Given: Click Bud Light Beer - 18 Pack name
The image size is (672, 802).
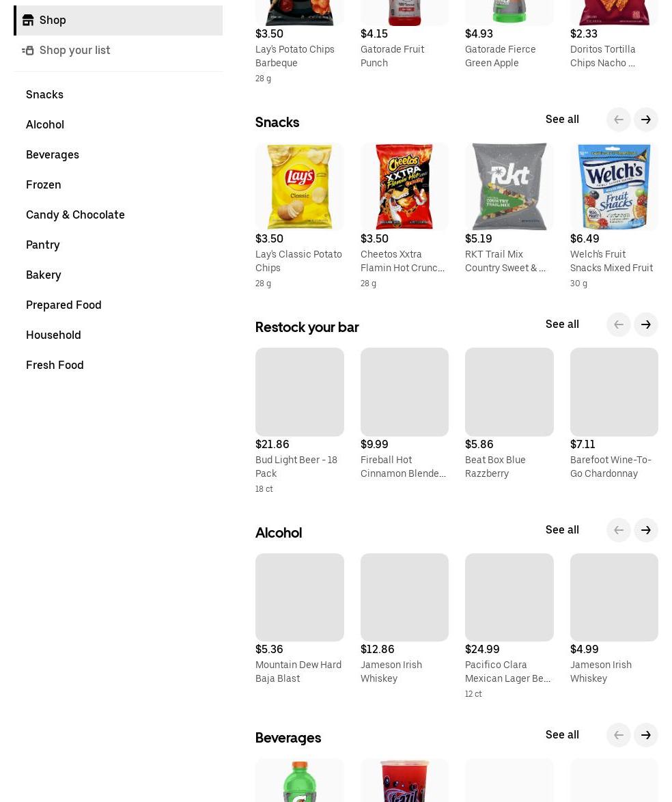Looking at the screenshot, I should [296, 467].
